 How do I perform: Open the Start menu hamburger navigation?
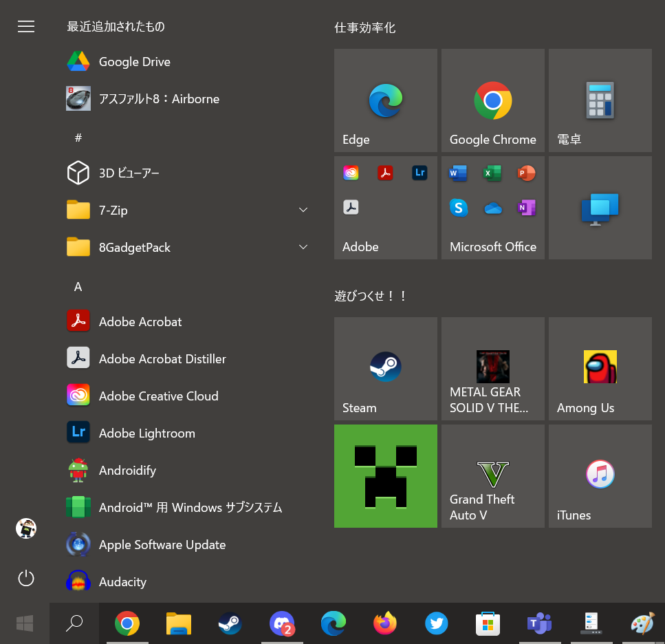pyautogui.click(x=26, y=26)
